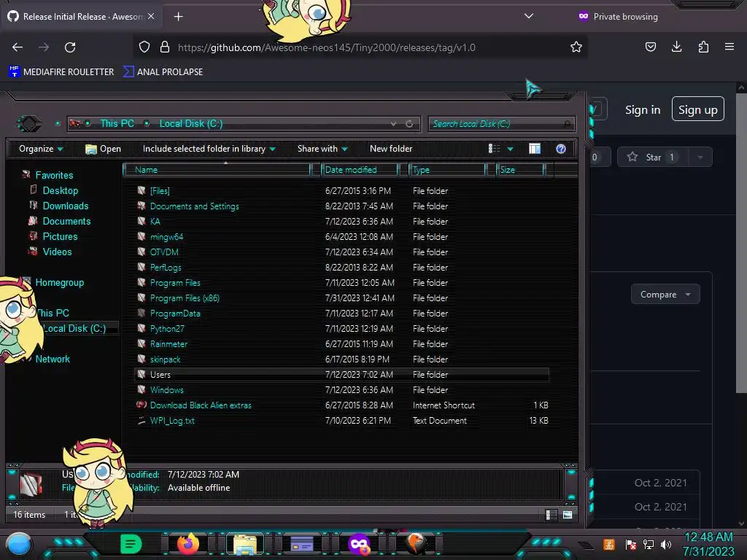
Task: Reload the GitHub page
Action: (x=70, y=47)
